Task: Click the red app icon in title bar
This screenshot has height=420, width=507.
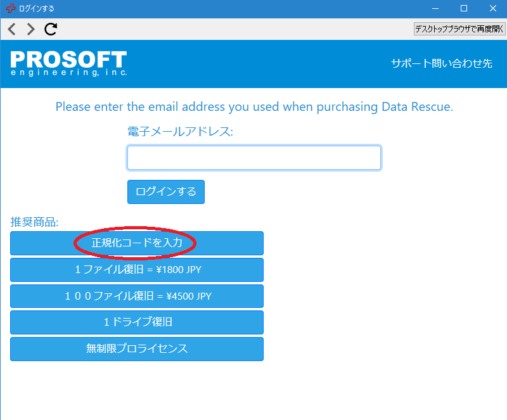Action: 10,8
